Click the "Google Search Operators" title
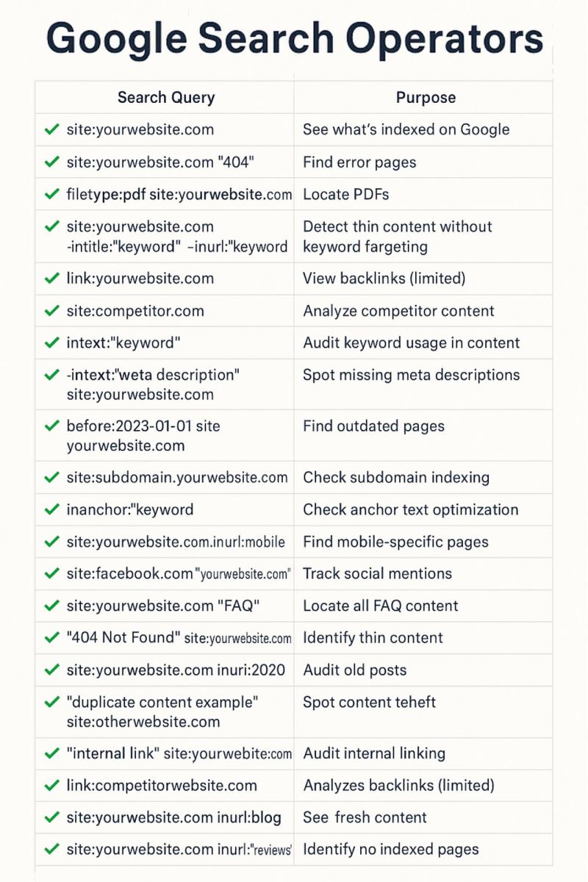The image size is (588, 882). pyautogui.click(x=294, y=38)
